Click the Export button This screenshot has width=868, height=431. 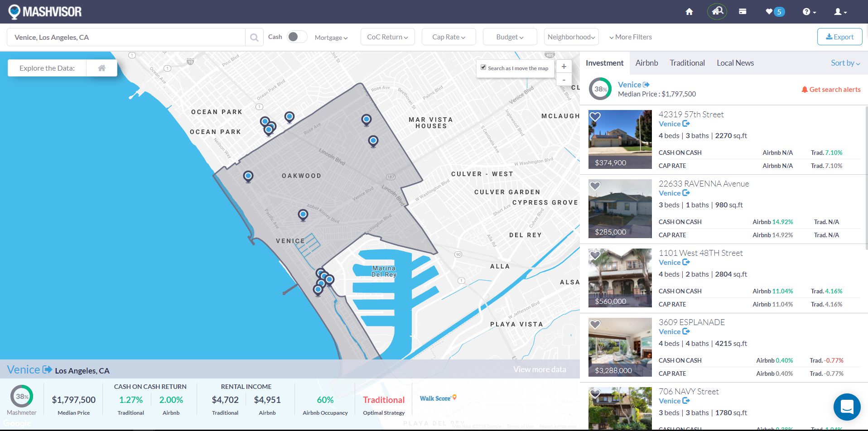(x=839, y=37)
